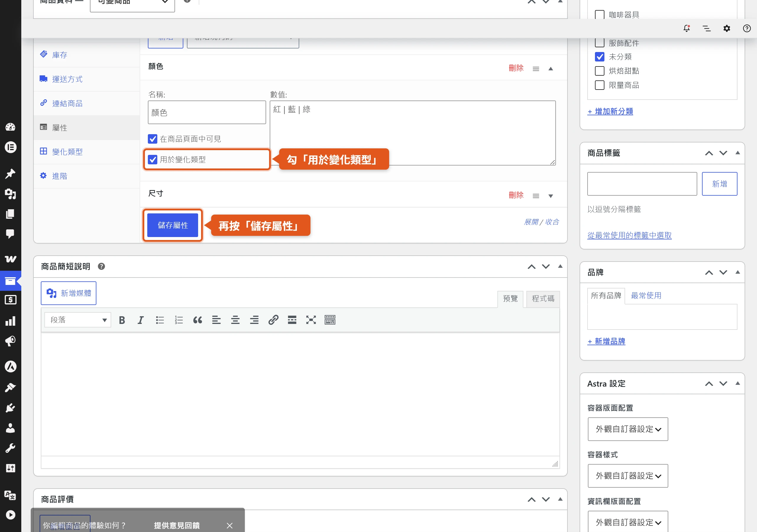Apply blockquote formatting

(x=198, y=320)
